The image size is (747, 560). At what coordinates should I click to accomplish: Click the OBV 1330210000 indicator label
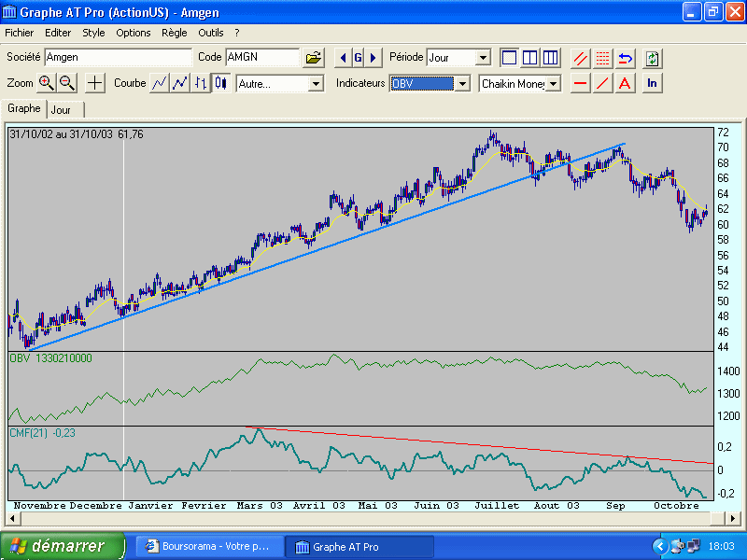point(51,358)
